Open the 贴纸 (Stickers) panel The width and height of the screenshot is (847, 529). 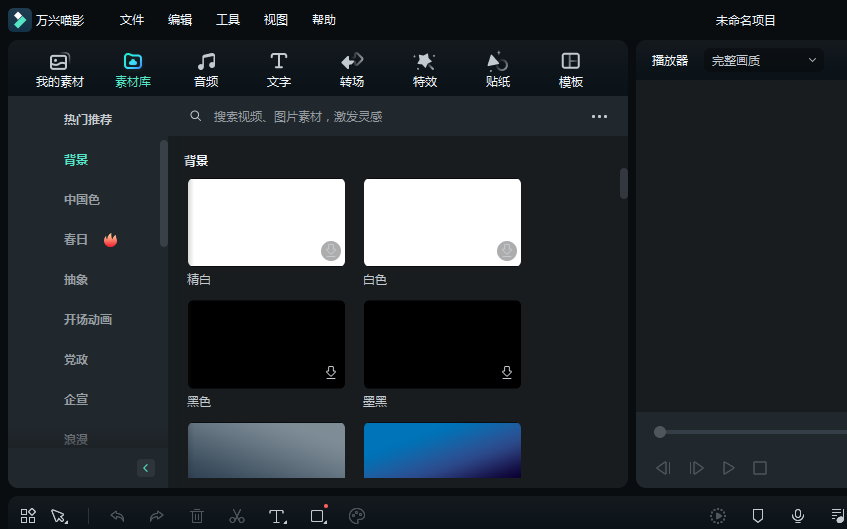click(498, 70)
